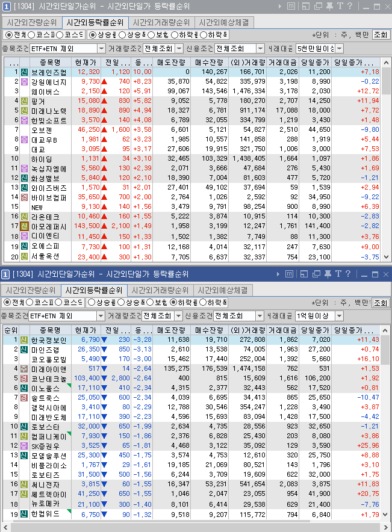The image size is (392, 532).
Task: Open help question mark icon in upper window
Action: coord(350,6)
